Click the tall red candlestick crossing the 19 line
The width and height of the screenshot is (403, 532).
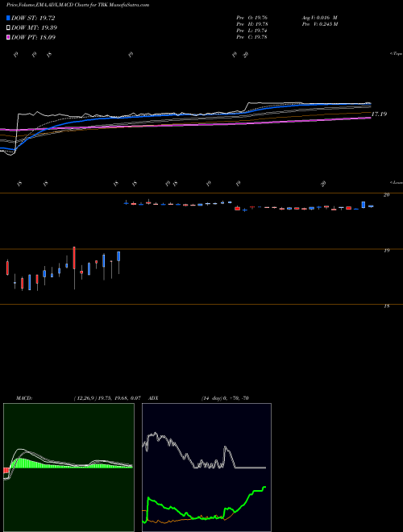point(74,268)
